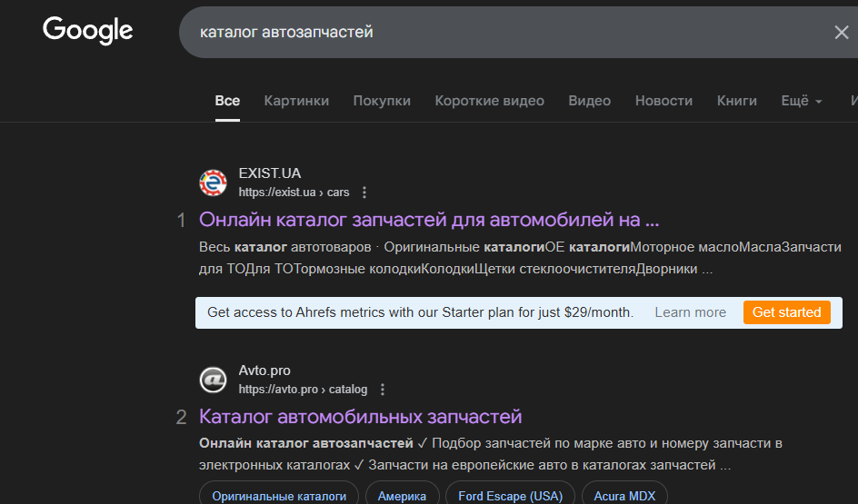Viewport: 858px width, 504px height.
Task: Select the Все tab
Action: coord(227,101)
